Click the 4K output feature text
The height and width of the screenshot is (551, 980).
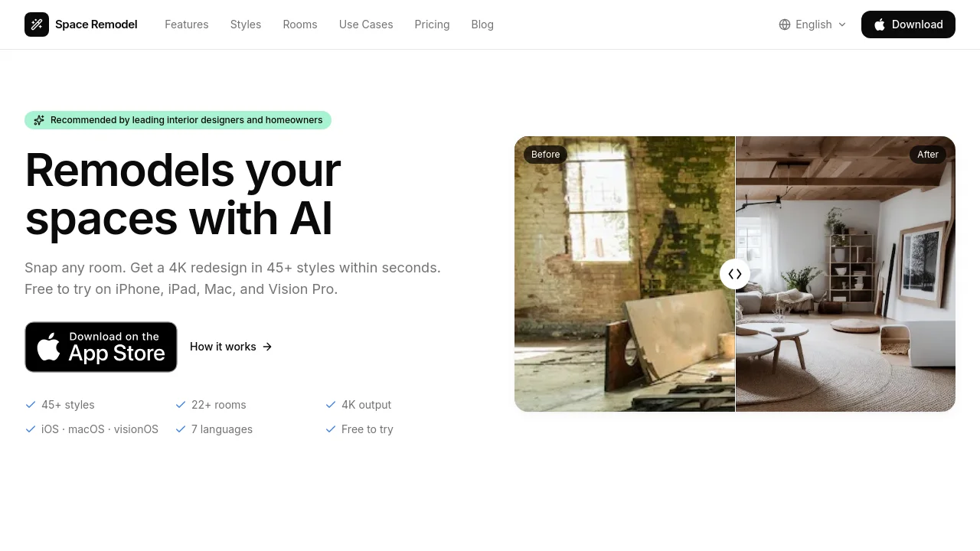[x=366, y=405]
